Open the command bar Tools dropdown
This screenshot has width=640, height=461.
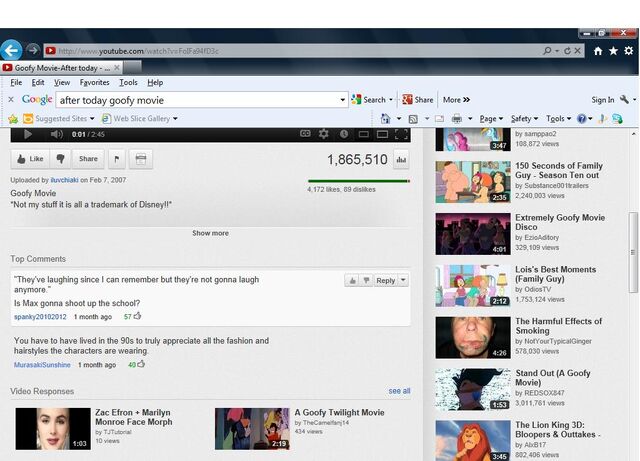(558, 119)
